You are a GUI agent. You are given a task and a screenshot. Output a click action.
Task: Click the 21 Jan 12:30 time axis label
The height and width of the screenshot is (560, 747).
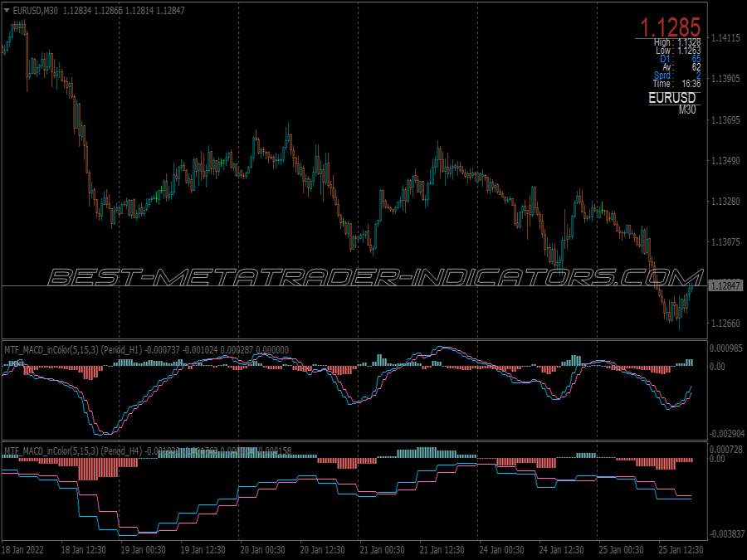442,550
